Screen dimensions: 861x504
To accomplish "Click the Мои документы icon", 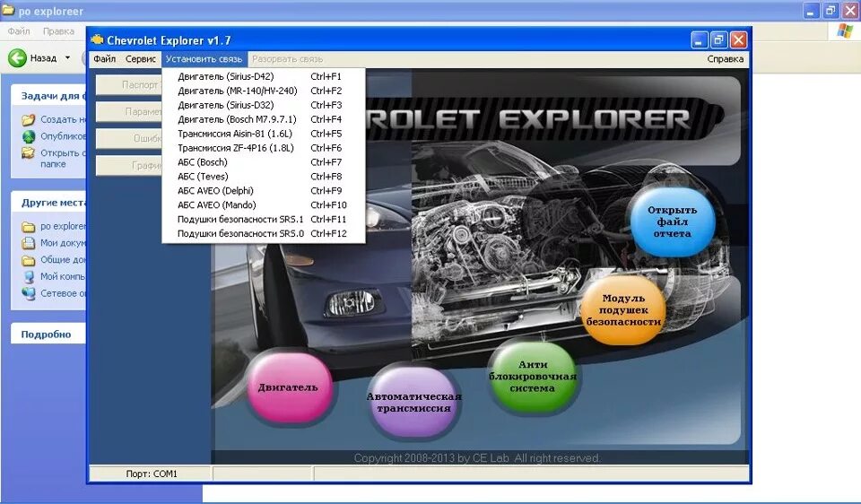I will [29, 243].
